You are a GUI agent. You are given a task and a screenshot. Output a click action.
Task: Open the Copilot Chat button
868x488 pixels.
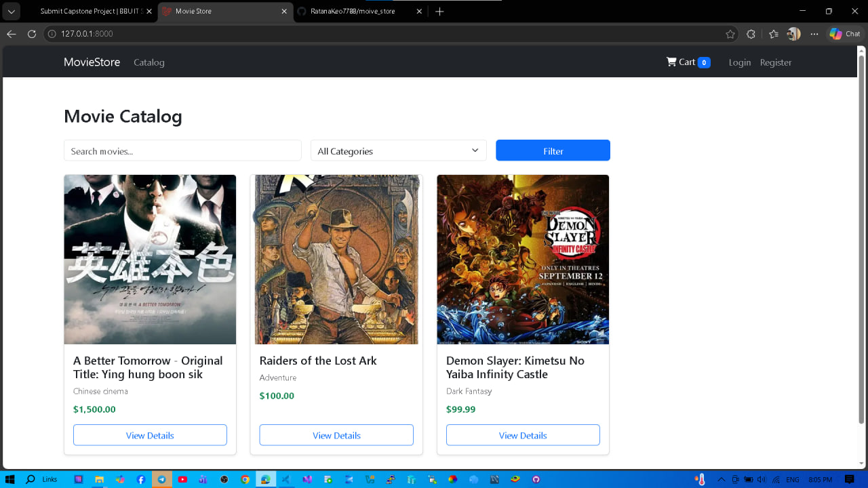[844, 34]
